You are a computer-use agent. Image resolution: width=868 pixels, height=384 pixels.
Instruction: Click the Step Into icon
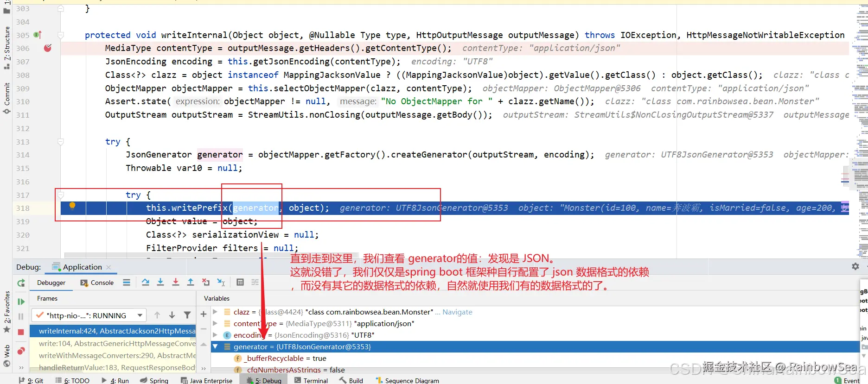(x=160, y=282)
